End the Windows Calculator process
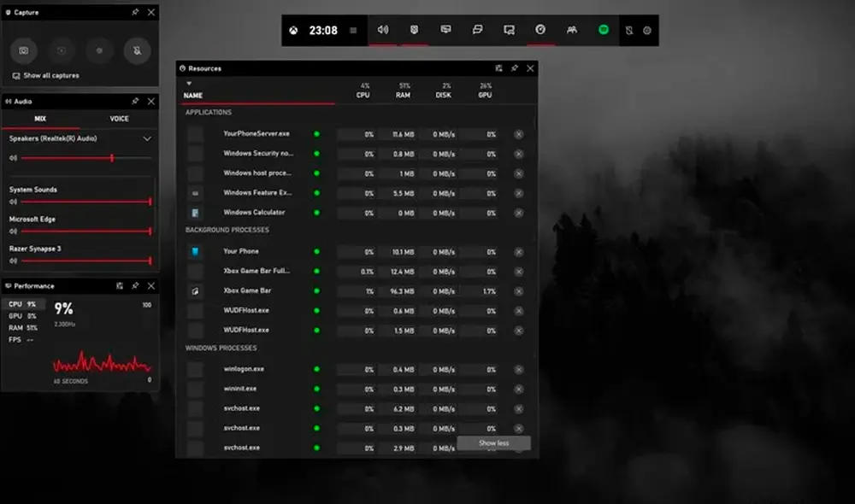The image size is (855, 504). click(x=519, y=213)
